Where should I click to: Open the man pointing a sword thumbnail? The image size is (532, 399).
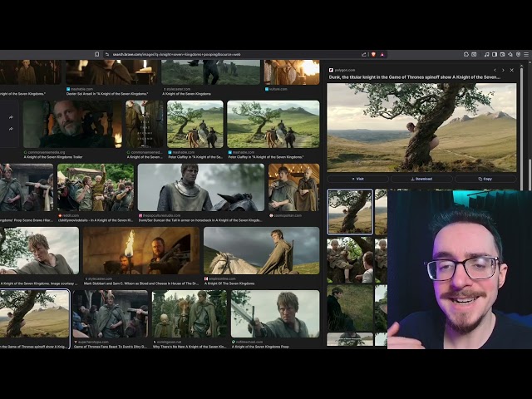pyautogui.click(x=275, y=314)
